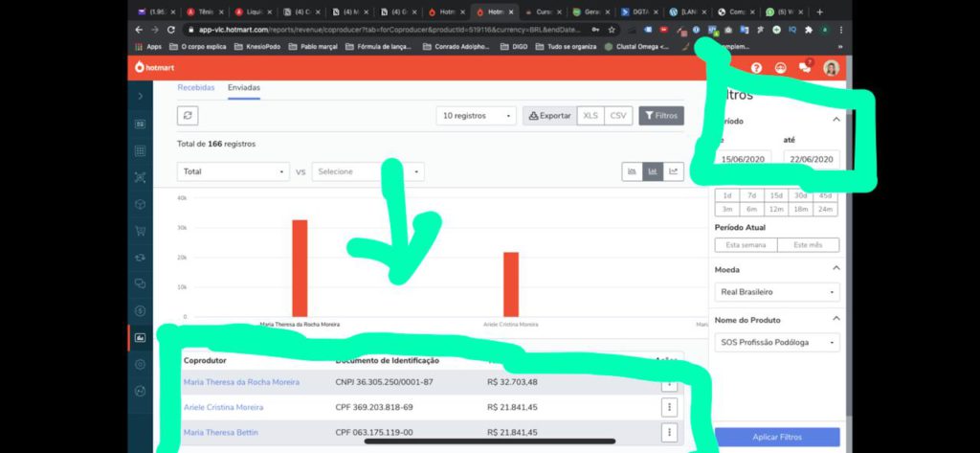Switch to the DGTA browser tab
This screenshot has width=980, height=453.
[x=638, y=11]
